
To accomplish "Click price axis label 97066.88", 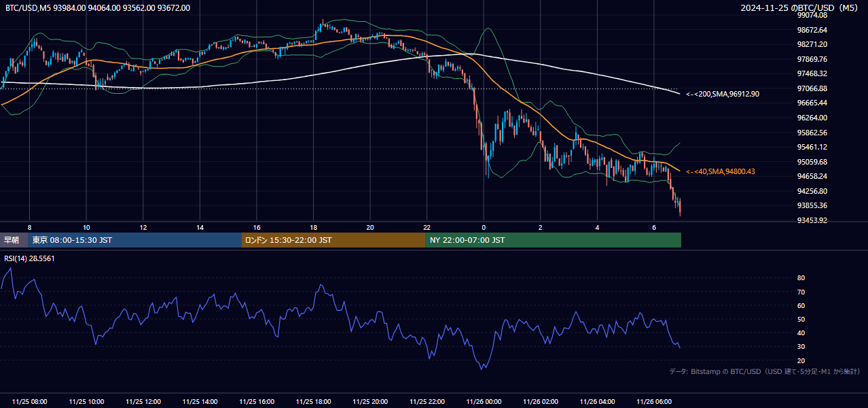I will click(812, 88).
